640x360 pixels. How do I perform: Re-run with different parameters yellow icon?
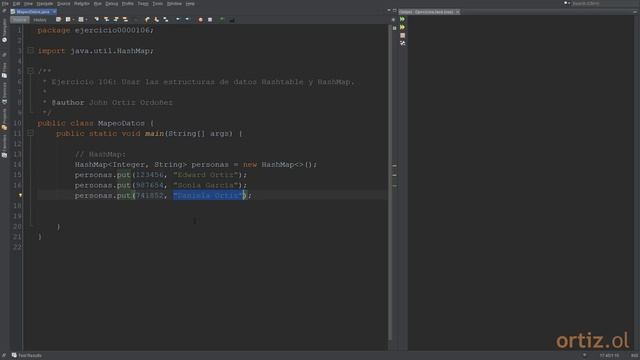402,27
